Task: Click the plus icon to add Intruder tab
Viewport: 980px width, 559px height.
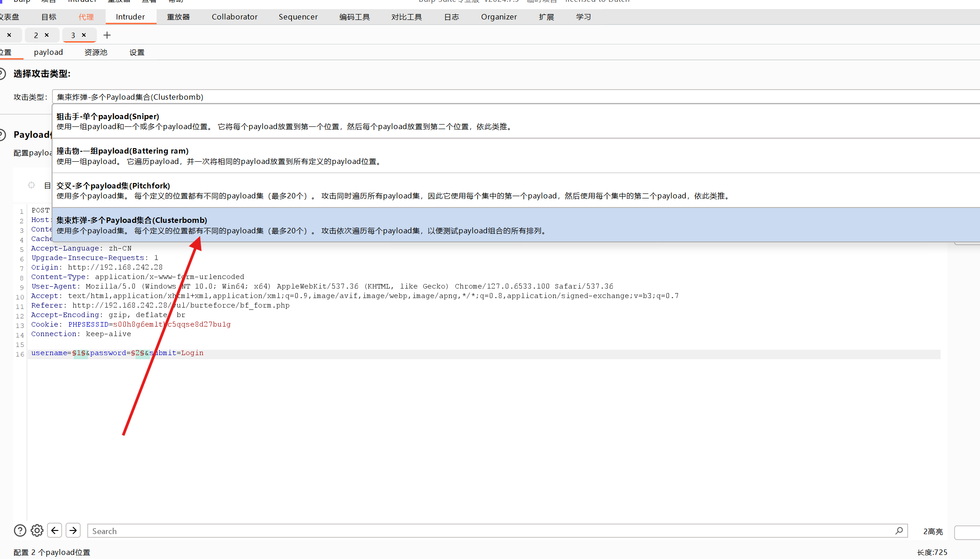Action: pos(107,35)
